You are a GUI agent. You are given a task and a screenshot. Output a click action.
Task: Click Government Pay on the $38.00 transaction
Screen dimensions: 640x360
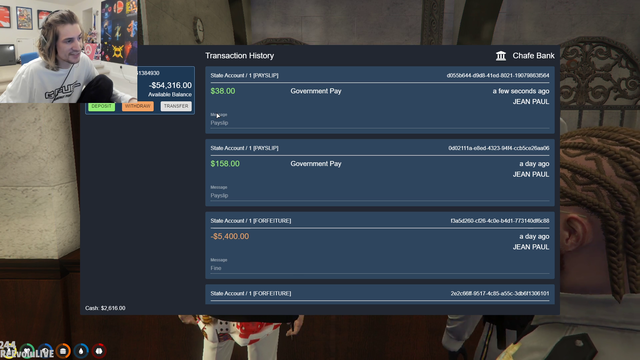click(316, 91)
